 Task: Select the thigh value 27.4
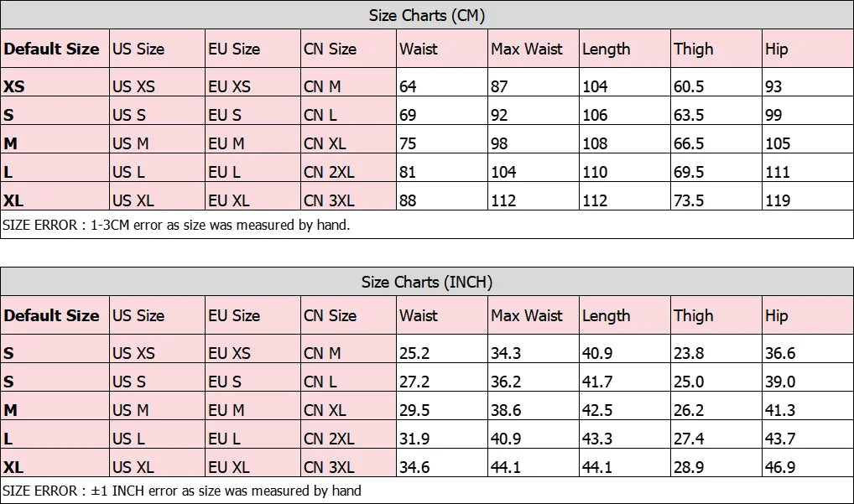pyautogui.click(x=689, y=439)
